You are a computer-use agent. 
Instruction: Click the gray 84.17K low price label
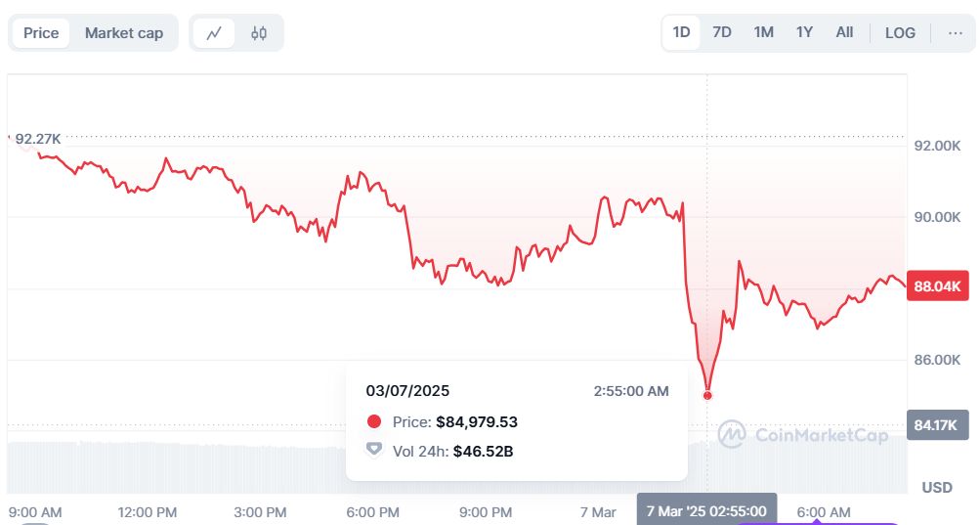click(x=937, y=424)
